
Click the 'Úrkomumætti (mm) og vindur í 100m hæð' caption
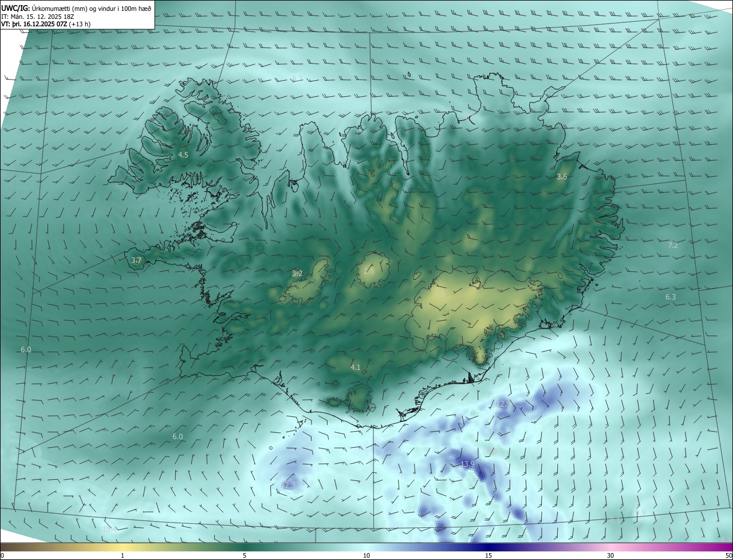coord(92,8)
